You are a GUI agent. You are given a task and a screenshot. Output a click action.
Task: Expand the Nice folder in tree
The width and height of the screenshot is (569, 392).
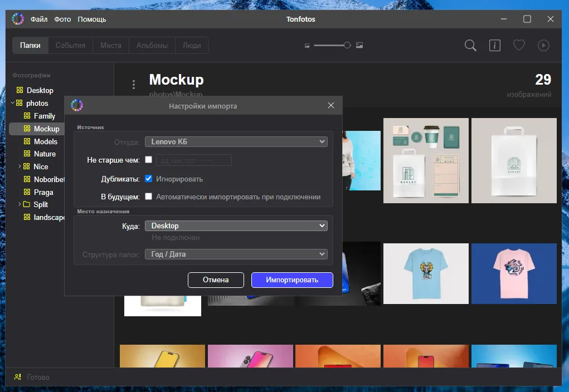tap(20, 166)
